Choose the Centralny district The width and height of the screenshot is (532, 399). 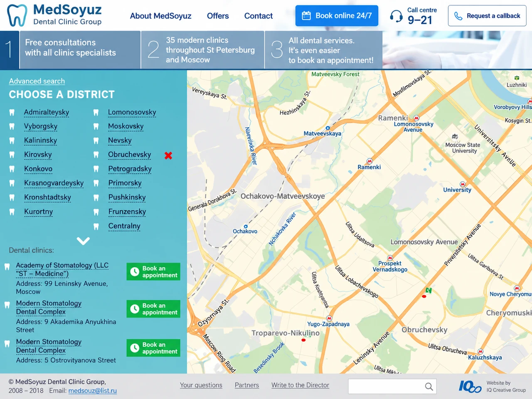[x=124, y=226]
